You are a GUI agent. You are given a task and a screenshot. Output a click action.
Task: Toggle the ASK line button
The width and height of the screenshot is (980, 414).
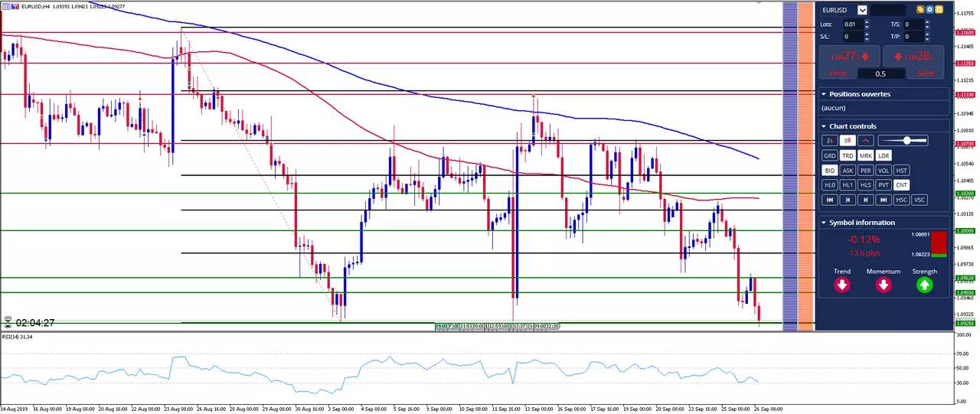pyautogui.click(x=848, y=171)
